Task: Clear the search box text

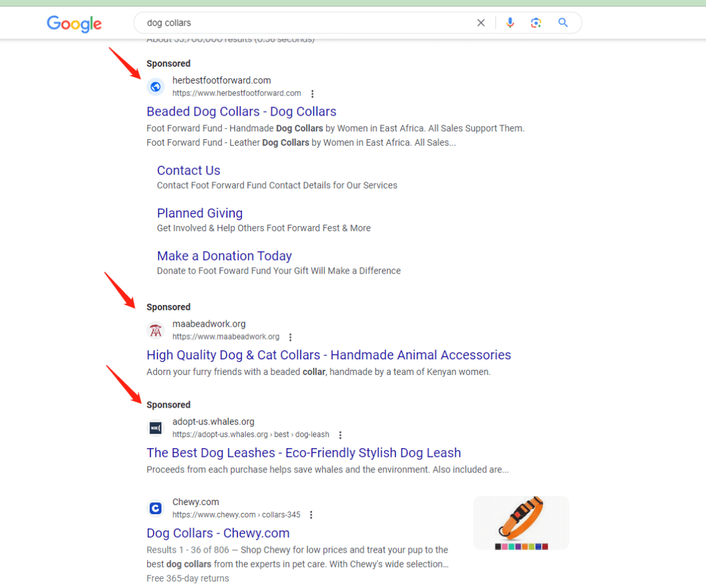Action: pyautogui.click(x=481, y=23)
